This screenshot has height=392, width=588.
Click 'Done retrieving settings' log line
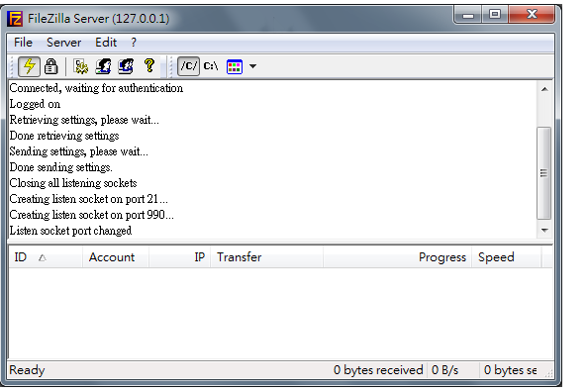click(64, 136)
